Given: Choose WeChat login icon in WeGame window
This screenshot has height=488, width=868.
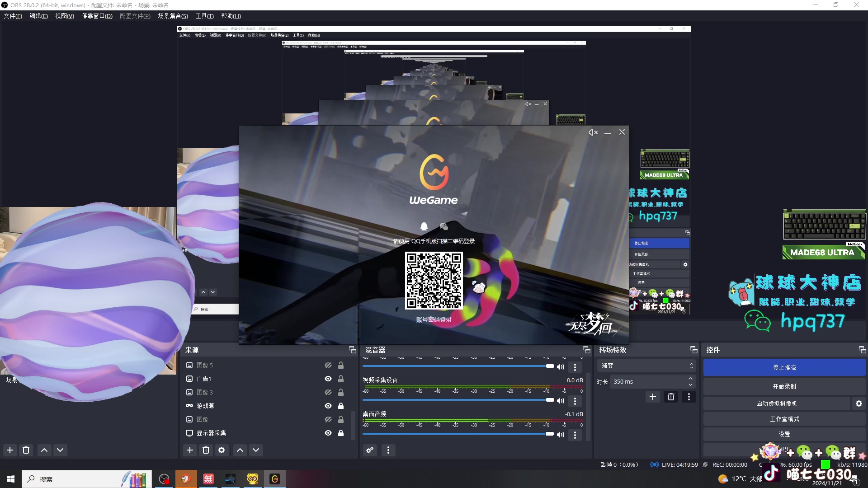Looking at the screenshot, I should click(444, 226).
